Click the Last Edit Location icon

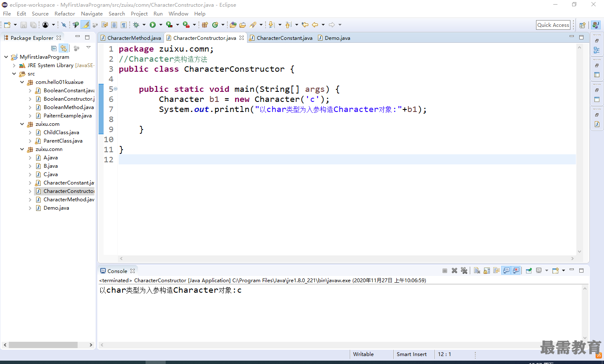pyautogui.click(x=305, y=25)
